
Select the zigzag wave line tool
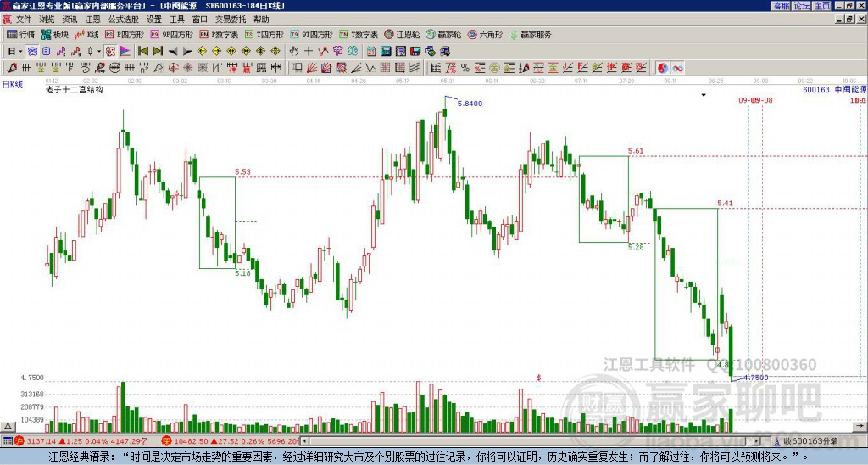[370, 68]
